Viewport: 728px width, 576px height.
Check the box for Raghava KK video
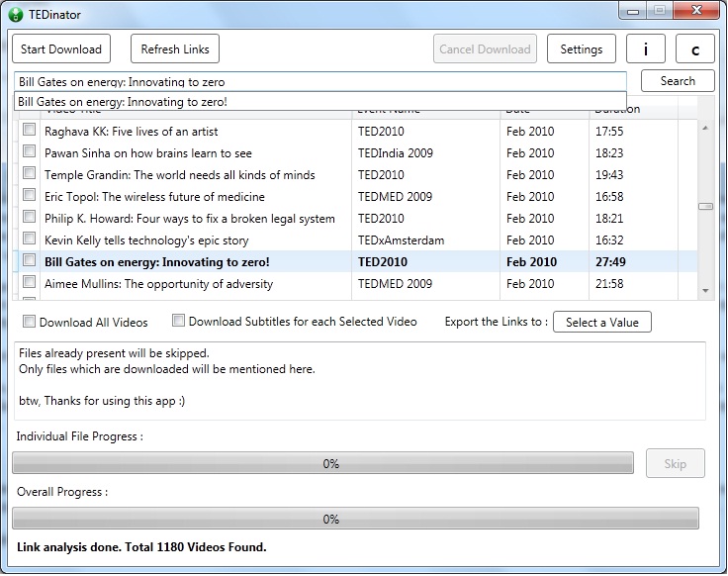(30, 129)
